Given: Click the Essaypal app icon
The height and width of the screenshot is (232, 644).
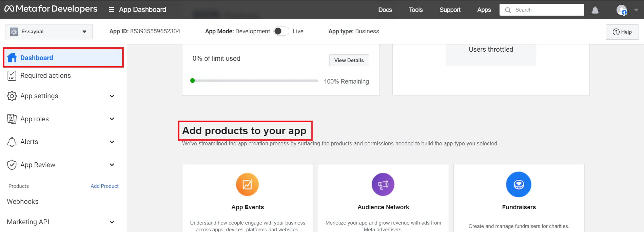Looking at the screenshot, I should point(14,32).
